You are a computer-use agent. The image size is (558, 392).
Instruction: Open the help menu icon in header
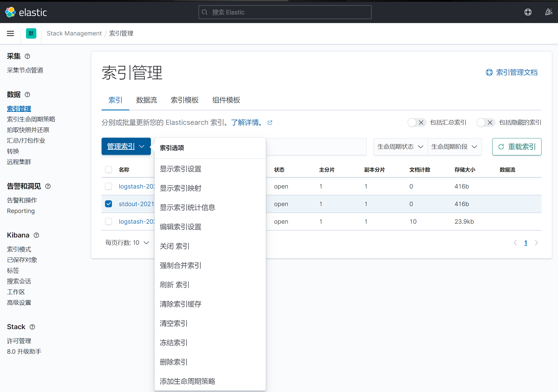(x=528, y=12)
